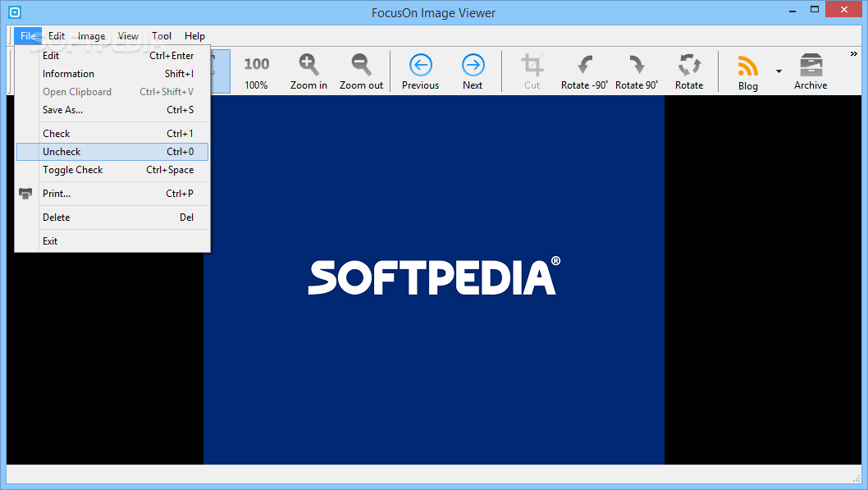Open the Edit menu in menu bar

pyautogui.click(x=57, y=36)
